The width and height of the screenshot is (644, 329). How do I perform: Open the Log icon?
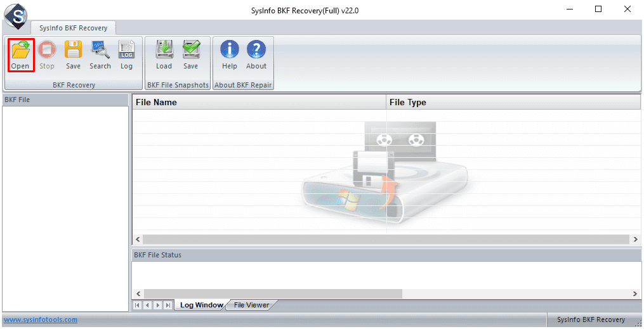tap(126, 55)
